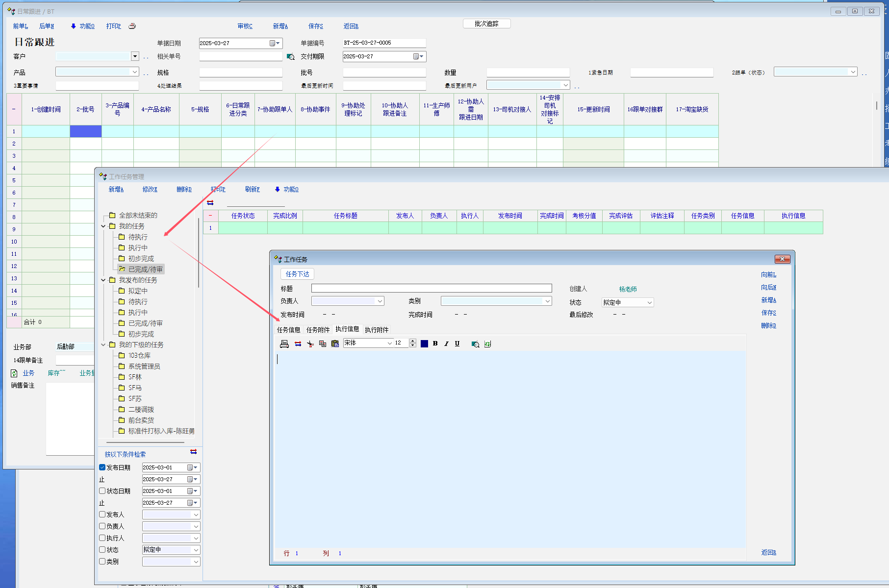This screenshot has width=889, height=588.
Task: Toggle bold text formatting
Action: (435, 344)
